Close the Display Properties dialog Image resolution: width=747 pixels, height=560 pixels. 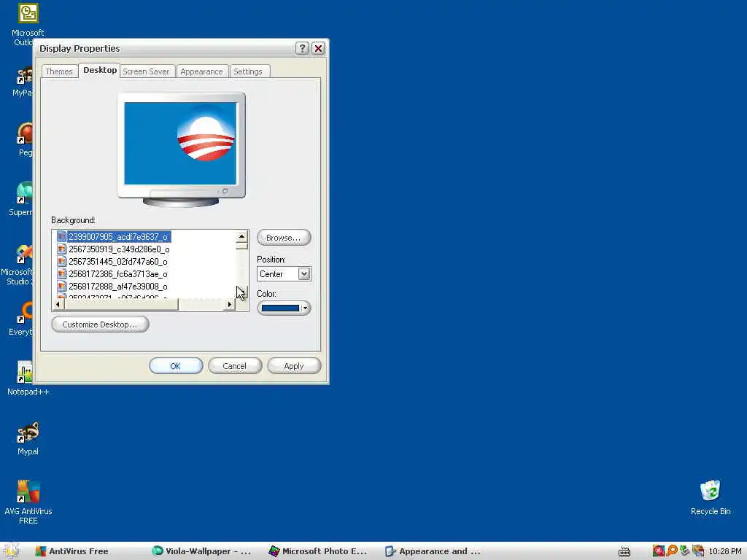pos(318,48)
